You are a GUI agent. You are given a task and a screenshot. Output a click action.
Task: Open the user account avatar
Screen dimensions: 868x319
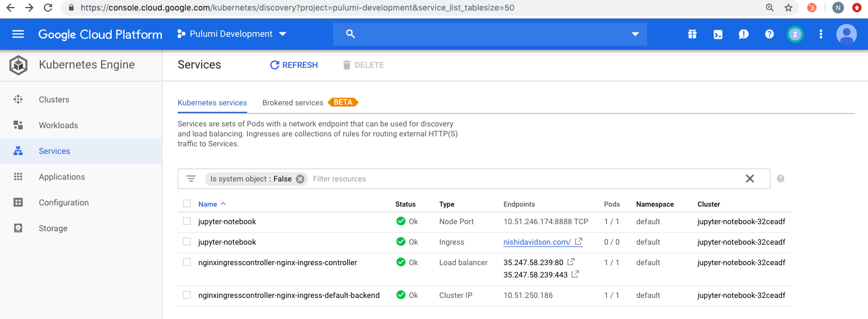[846, 34]
